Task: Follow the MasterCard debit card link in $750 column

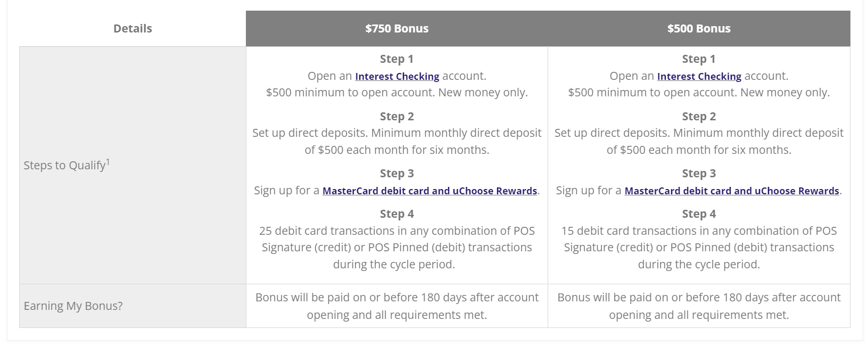Action: pyautogui.click(x=429, y=191)
